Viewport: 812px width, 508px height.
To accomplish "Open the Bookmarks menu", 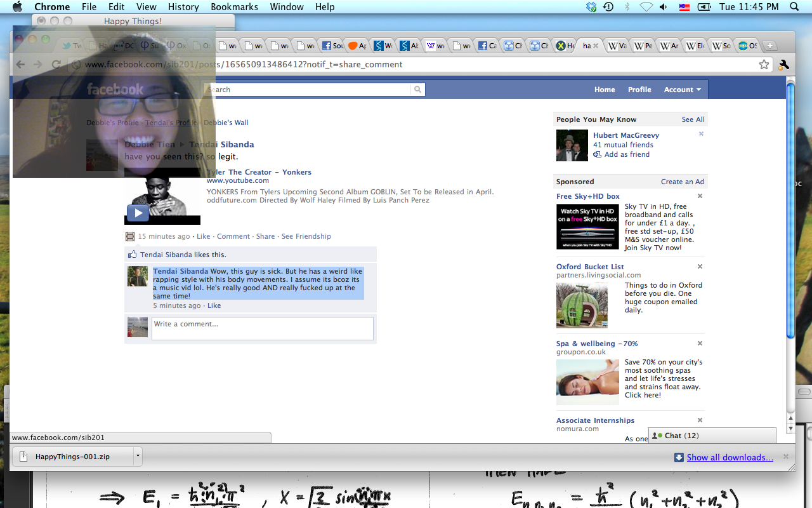I will coord(234,7).
